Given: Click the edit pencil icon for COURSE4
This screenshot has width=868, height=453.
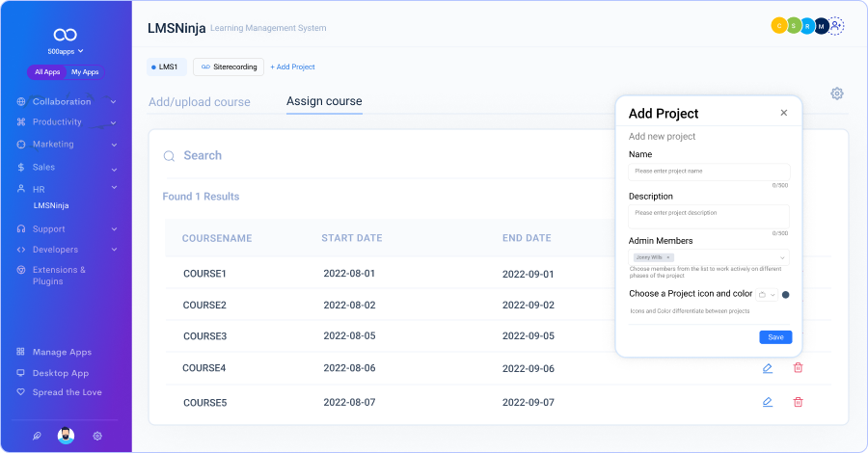Looking at the screenshot, I should pyautogui.click(x=767, y=368).
